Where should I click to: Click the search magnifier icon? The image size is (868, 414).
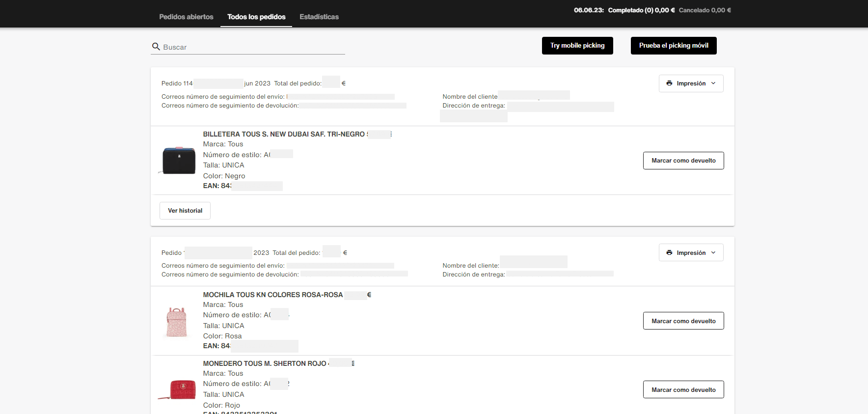click(x=156, y=47)
